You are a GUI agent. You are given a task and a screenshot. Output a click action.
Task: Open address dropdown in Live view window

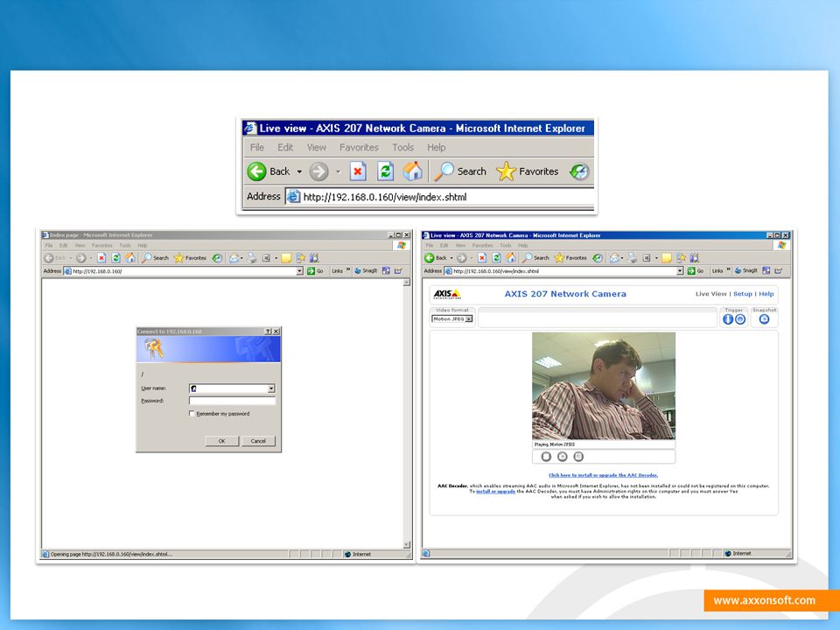click(680, 271)
